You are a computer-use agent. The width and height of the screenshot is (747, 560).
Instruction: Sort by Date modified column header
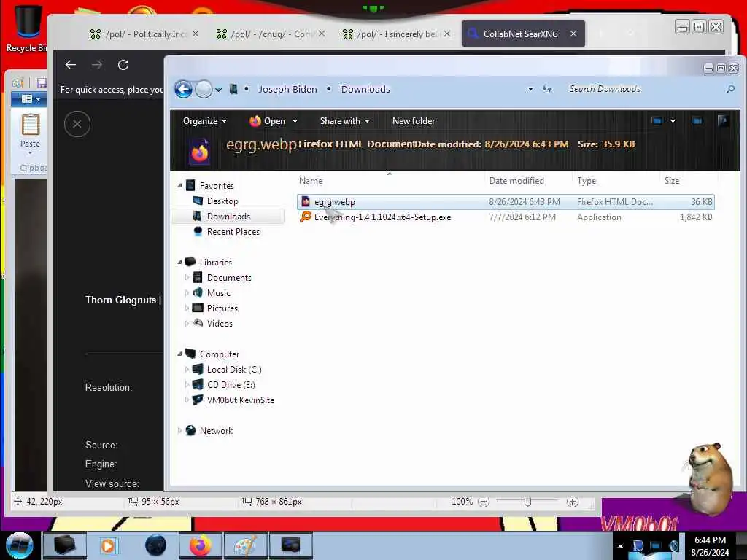(516, 181)
